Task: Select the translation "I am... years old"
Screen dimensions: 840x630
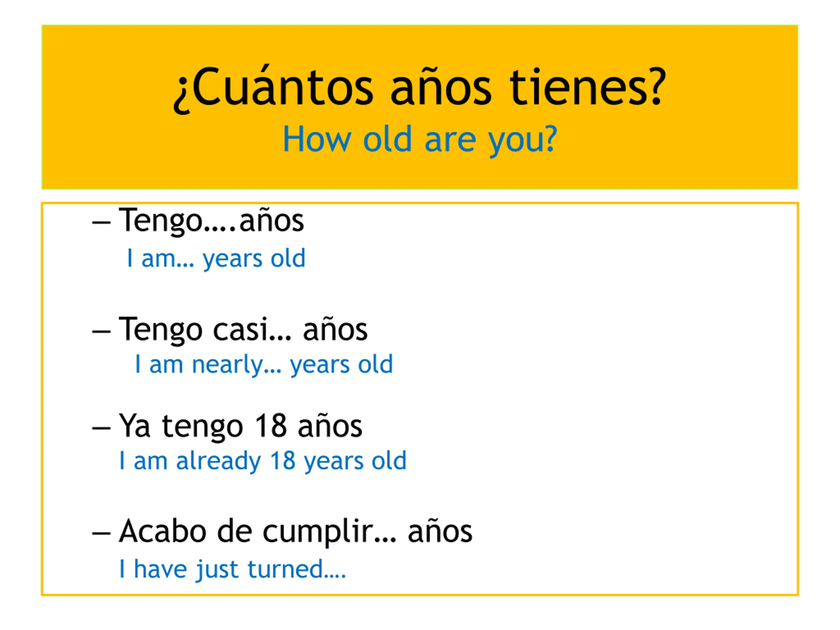Action: click(216, 259)
